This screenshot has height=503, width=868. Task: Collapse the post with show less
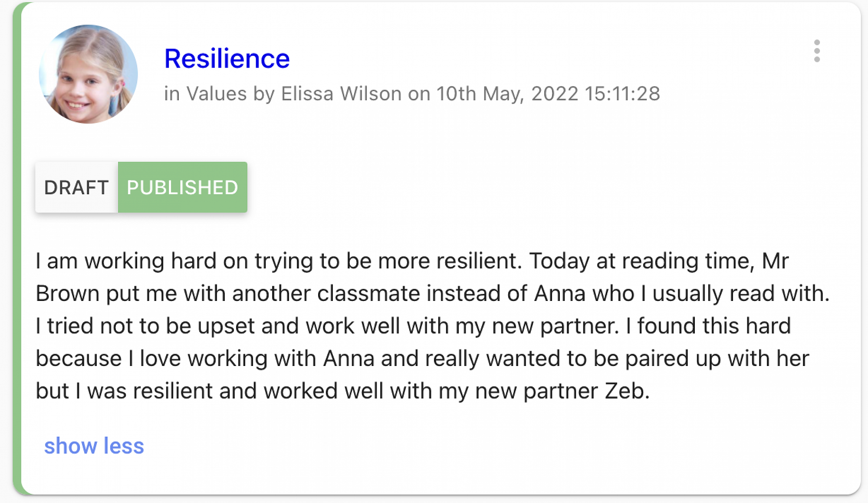point(94,446)
